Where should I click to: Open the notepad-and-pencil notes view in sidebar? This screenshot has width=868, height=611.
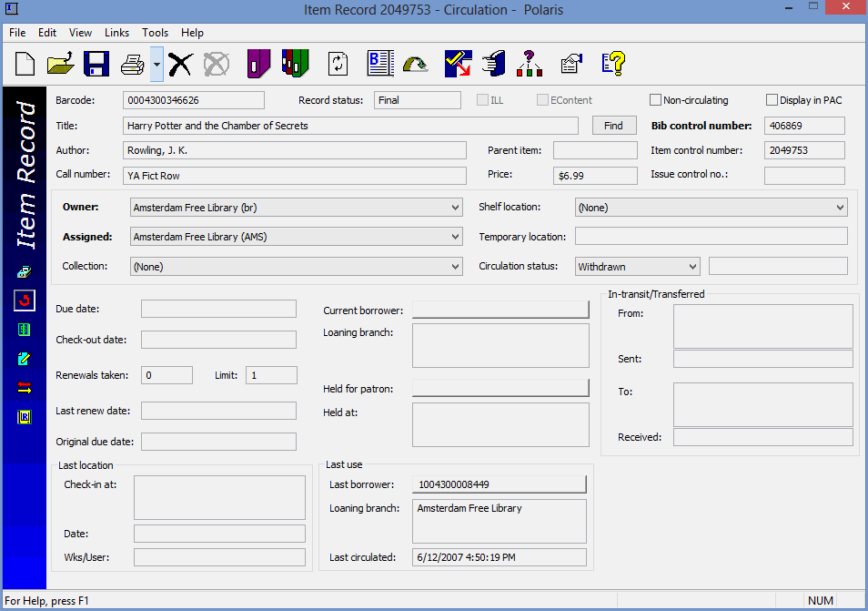click(x=25, y=359)
